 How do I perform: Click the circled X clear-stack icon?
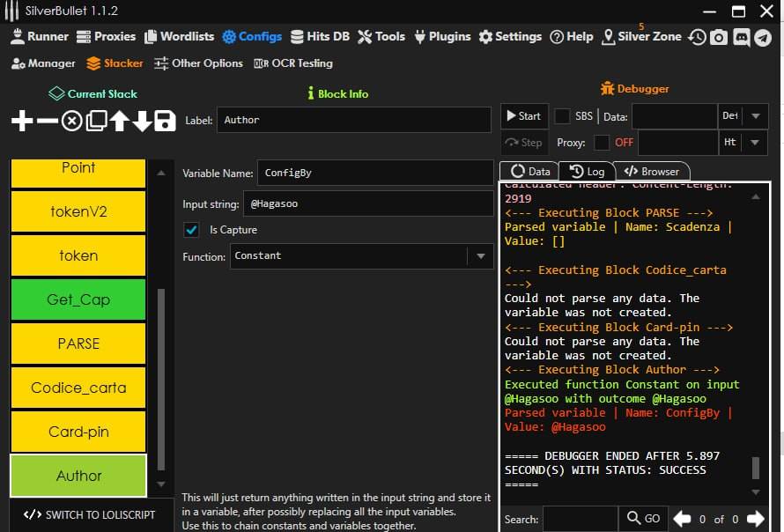coord(72,121)
